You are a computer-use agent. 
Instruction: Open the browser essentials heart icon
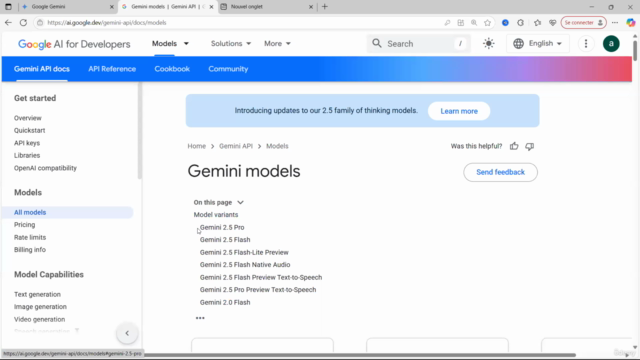[553, 23]
